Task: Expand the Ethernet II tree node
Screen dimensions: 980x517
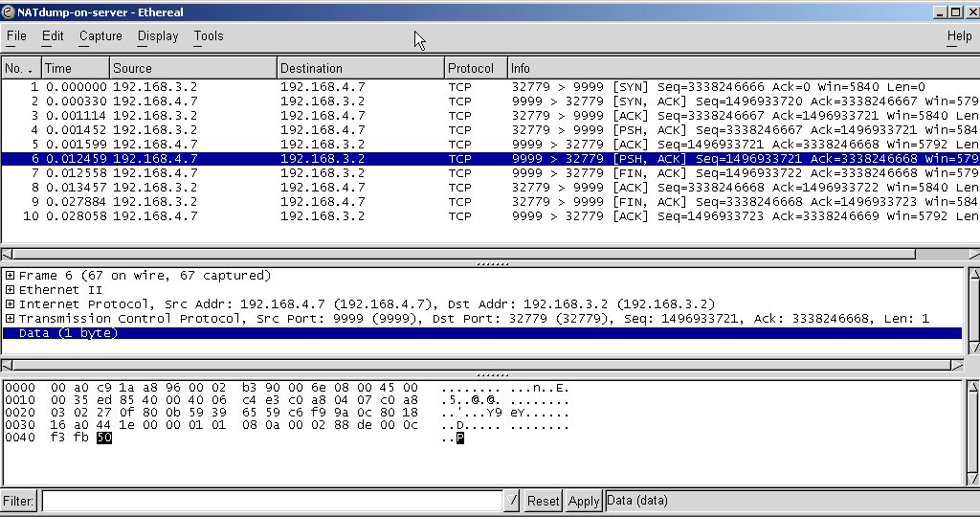Action: 10,290
